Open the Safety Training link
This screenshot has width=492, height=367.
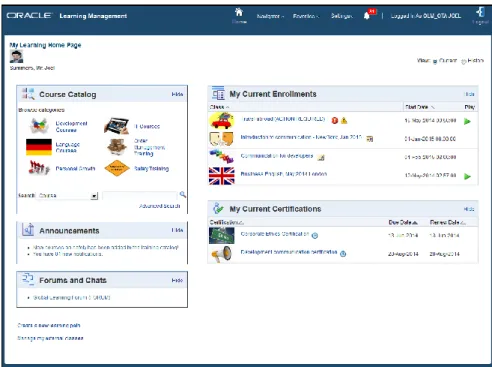151,169
